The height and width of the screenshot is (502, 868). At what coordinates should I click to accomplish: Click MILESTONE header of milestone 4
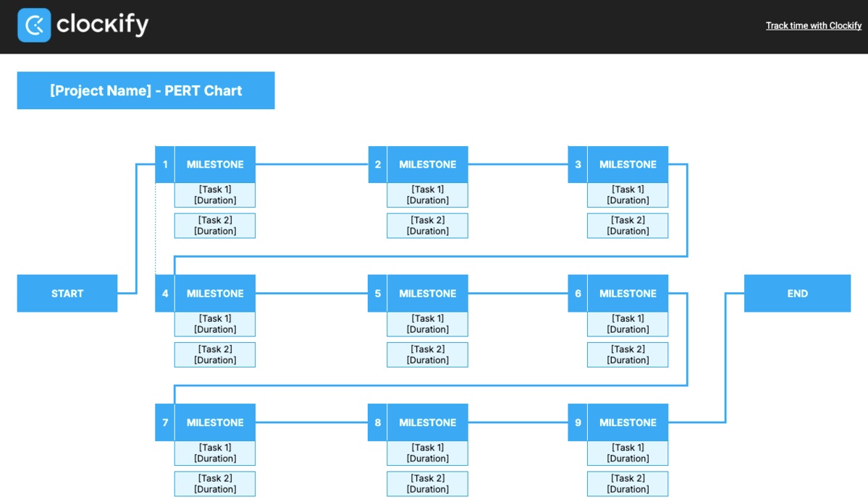(215, 294)
